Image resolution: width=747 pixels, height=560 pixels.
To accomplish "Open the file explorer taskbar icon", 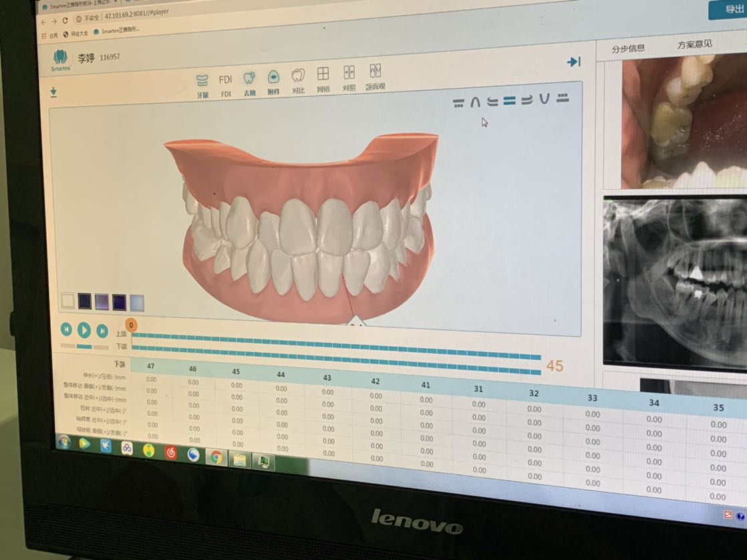I will tap(240, 460).
